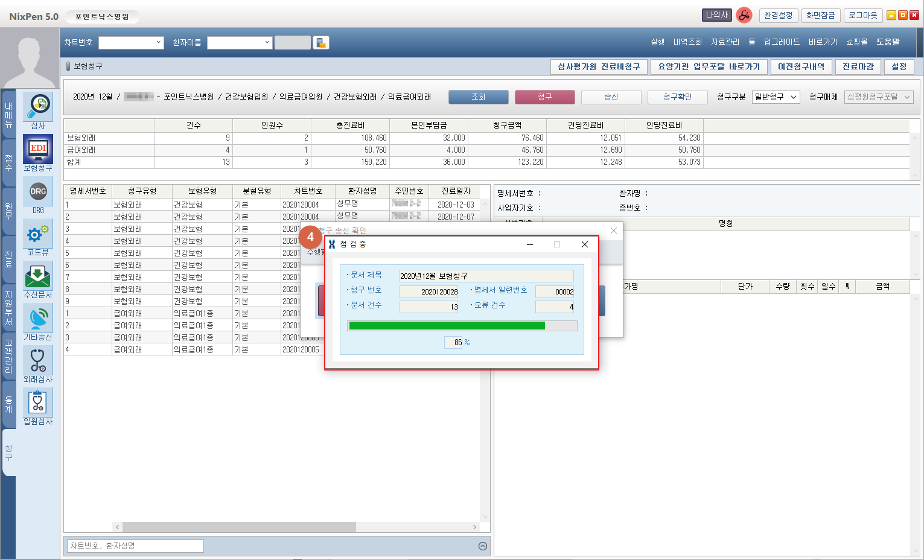
Task: Select the EDI 보험청구 icon
Action: 38,150
